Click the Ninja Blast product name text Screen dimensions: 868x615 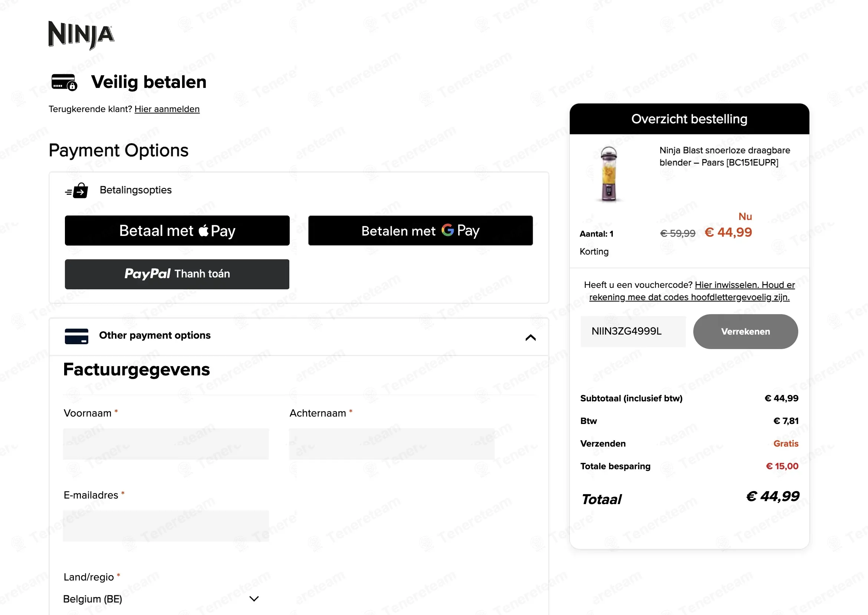pos(724,157)
